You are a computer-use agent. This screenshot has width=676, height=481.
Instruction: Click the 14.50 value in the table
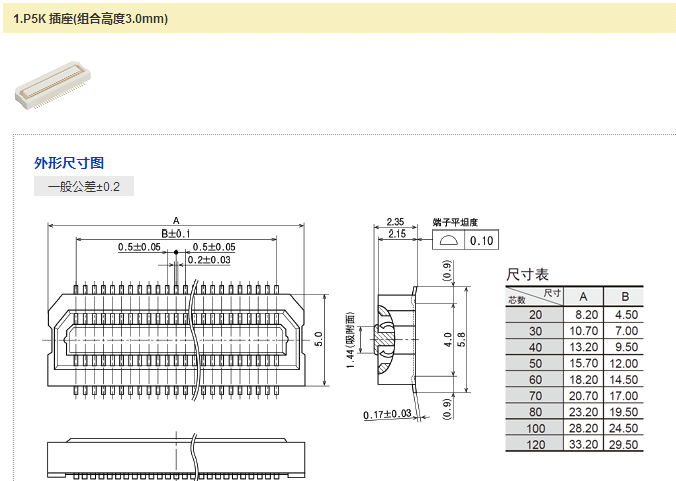[x=625, y=379]
